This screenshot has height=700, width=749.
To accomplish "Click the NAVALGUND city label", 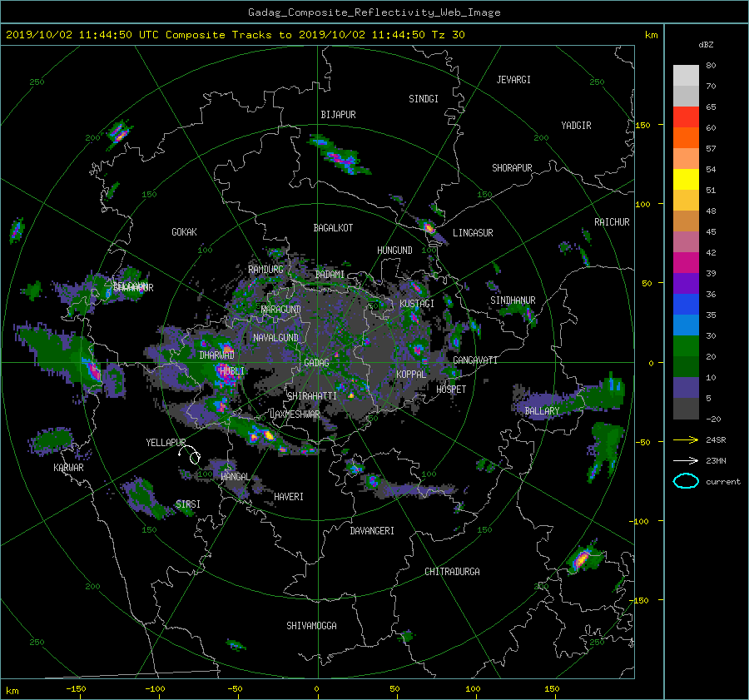I will pos(275,338).
